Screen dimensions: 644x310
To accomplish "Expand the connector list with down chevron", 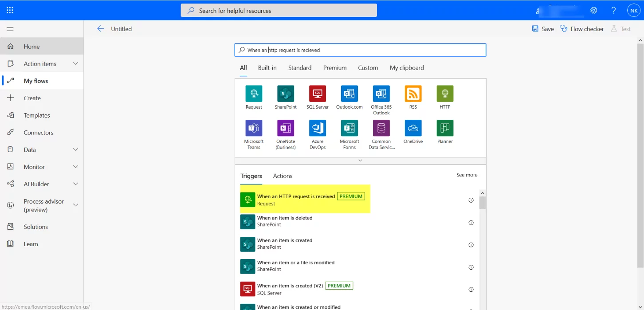I will (360, 161).
